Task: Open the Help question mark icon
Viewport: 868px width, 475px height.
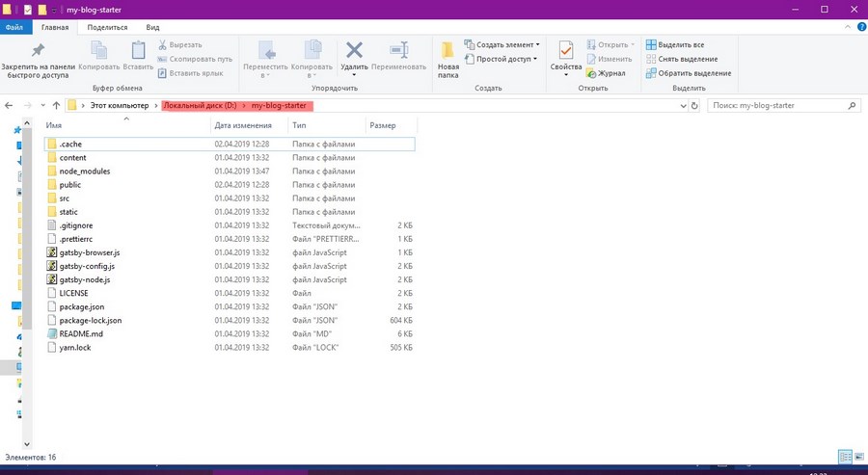Action: coord(861,27)
